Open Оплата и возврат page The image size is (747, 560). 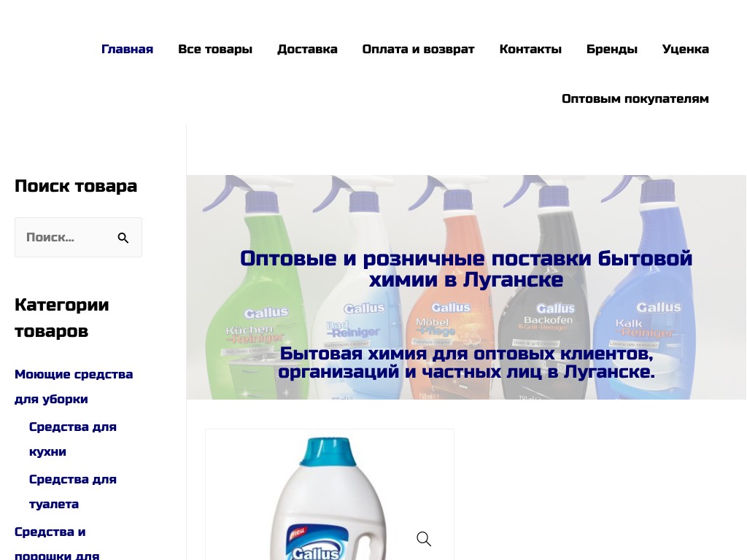418,49
